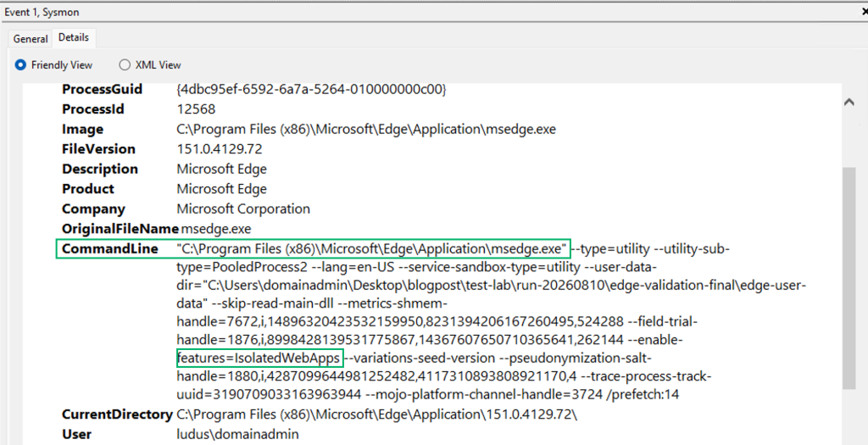Click the uuid=3190709033163963944 text

coord(268,395)
